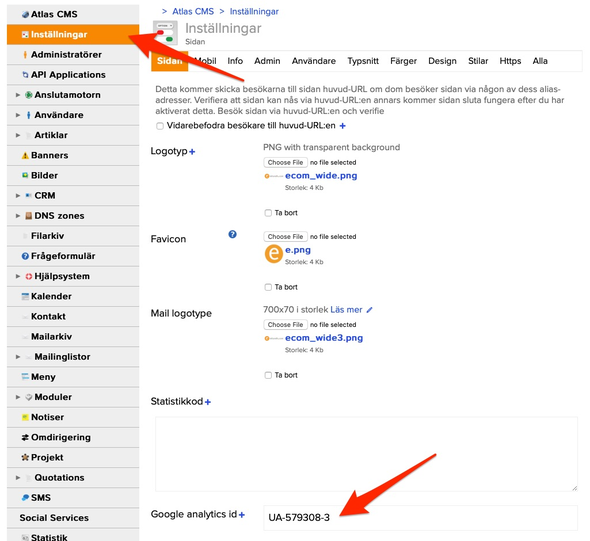Click the Meny icon in sidebar

click(25, 377)
